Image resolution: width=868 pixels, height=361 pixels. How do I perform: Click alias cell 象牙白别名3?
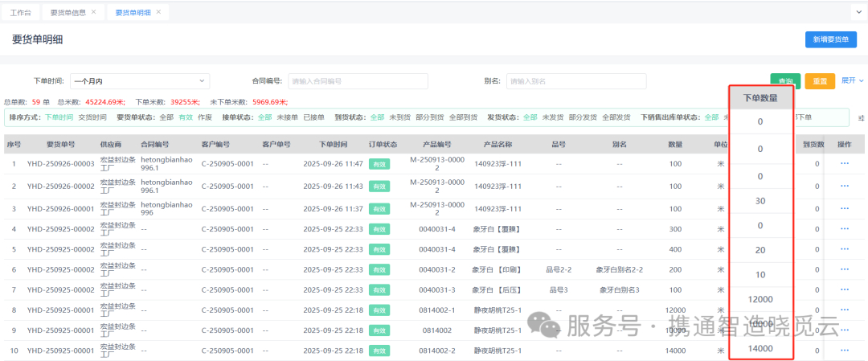pos(620,289)
